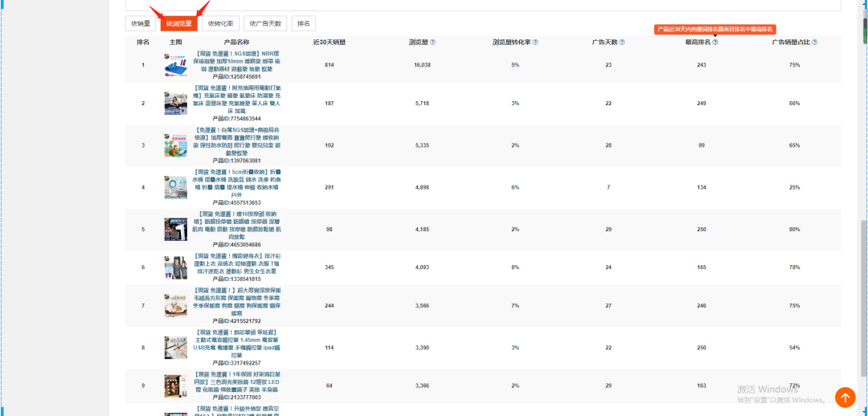This screenshot has height=416, width=868.
Task: Click the stylus pen product thumbnail
Action: coord(175,348)
